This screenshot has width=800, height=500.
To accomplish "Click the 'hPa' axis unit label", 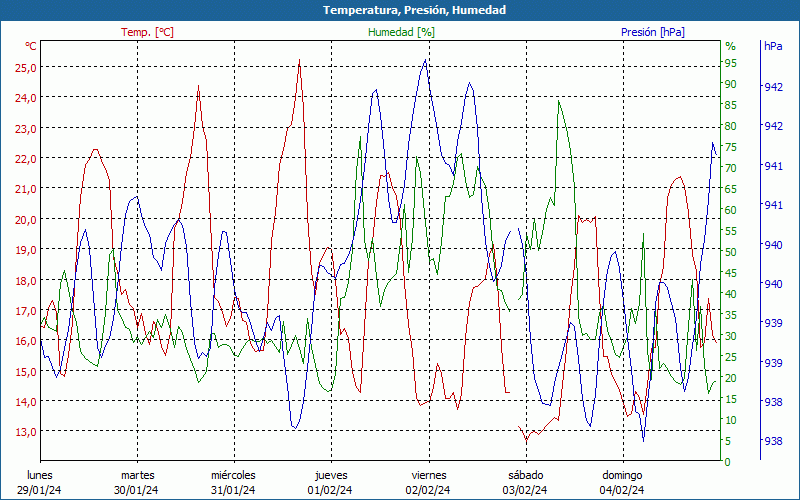I will click(773, 46).
